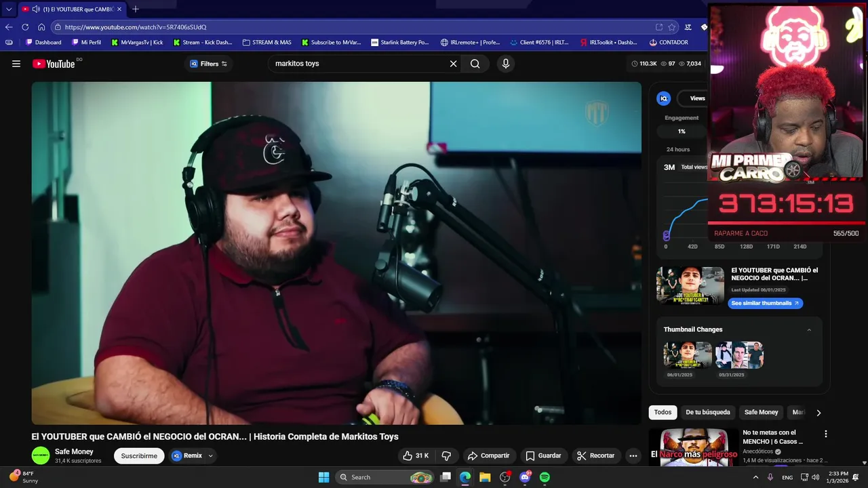Select the Safe Money filter chip

[x=761, y=412]
